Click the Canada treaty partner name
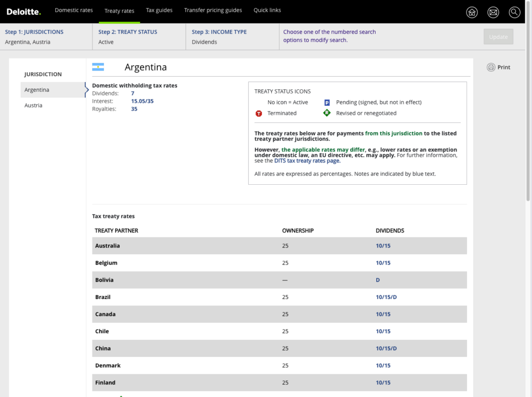This screenshot has width=532, height=397. pyautogui.click(x=105, y=314)
